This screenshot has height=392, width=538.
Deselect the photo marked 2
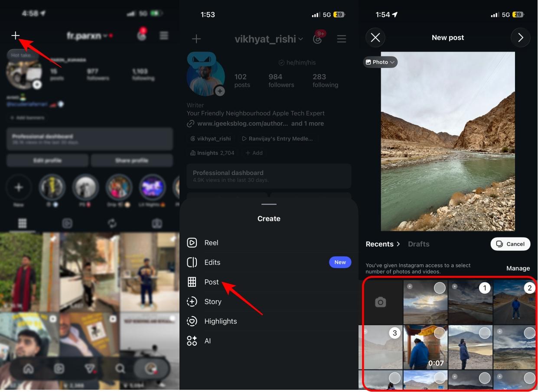pos(529,288)
